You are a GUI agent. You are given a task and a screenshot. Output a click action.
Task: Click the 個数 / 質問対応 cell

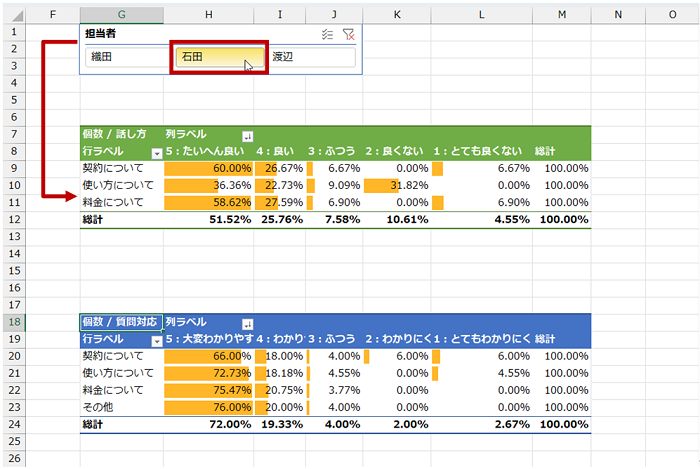121,323
